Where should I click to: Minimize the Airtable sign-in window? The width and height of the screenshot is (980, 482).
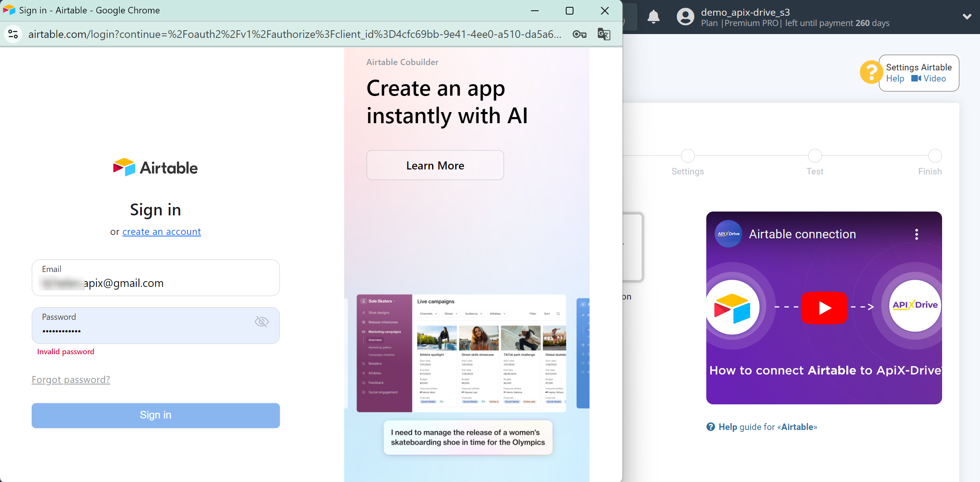(x=535, y=11)
